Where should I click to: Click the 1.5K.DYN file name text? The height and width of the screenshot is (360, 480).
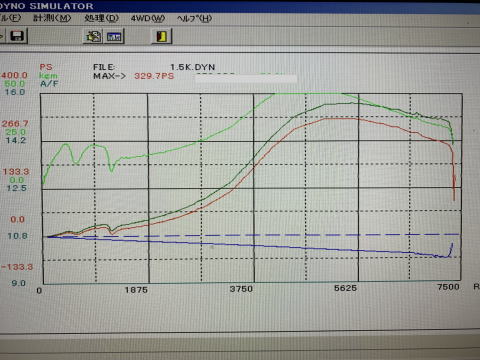click(x=193, y=67)
